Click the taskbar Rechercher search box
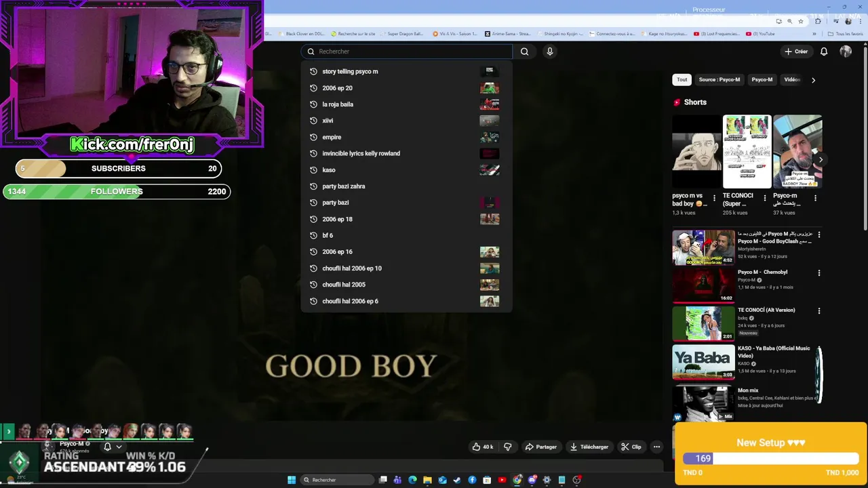This screenshot has width=868, height=488. (x=338, y=480)
